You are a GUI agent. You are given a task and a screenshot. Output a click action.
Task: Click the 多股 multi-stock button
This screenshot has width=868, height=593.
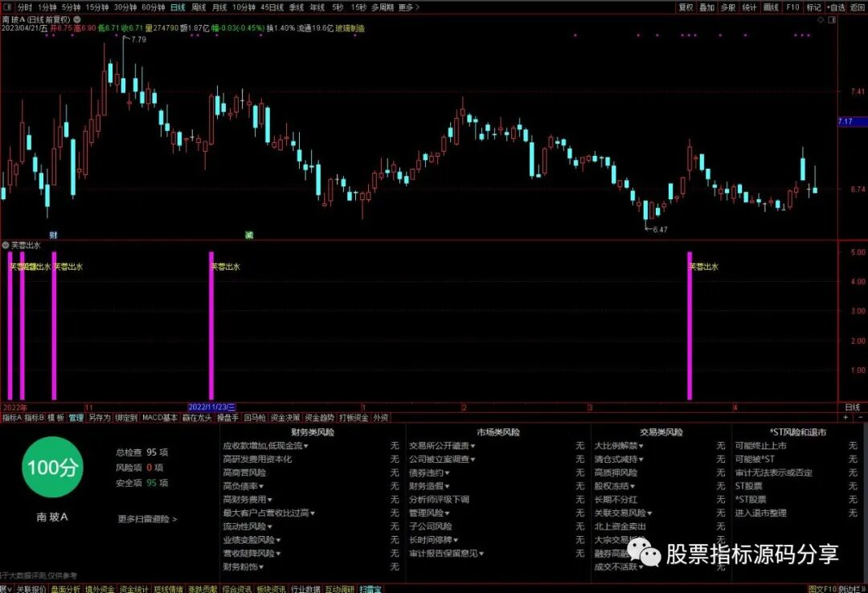point(728,7)
